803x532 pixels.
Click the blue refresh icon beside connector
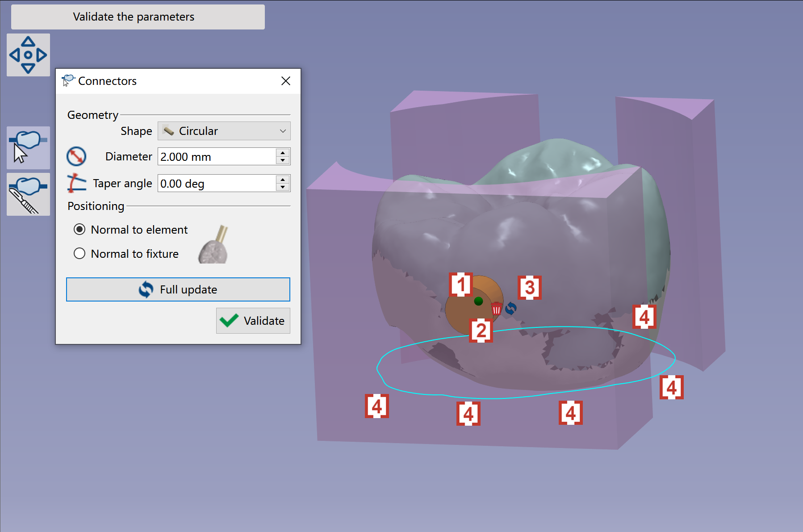511,308
